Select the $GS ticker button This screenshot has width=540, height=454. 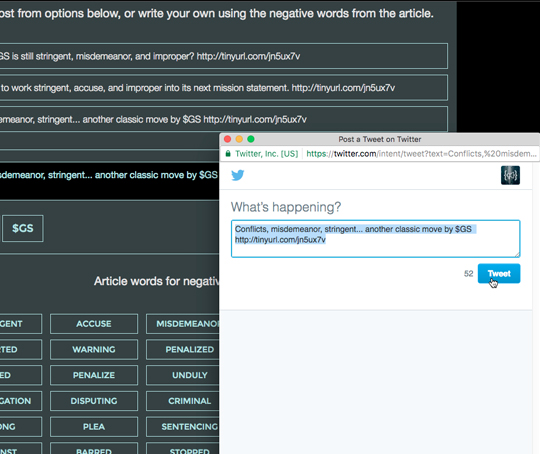(x=23, y=228)
